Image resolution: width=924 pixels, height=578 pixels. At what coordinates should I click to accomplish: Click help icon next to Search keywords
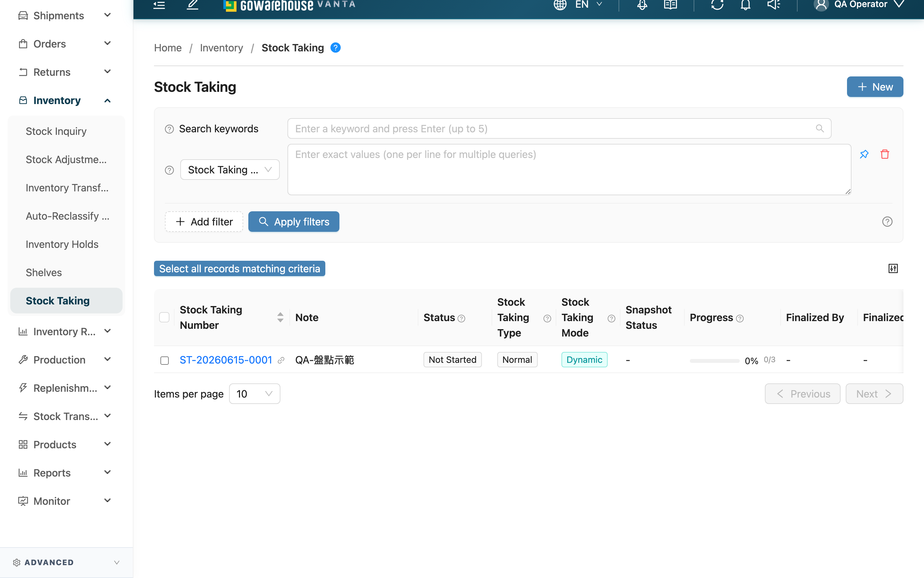point(169,129)
